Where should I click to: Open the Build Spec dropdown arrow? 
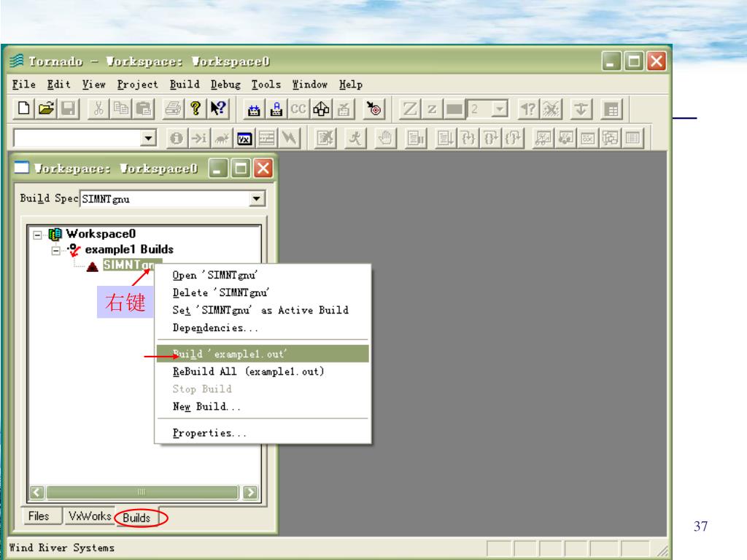click(x=257, y=198)
